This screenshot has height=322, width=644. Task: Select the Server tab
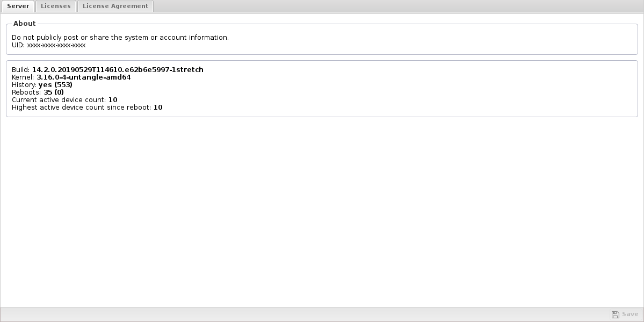(18, 6)
